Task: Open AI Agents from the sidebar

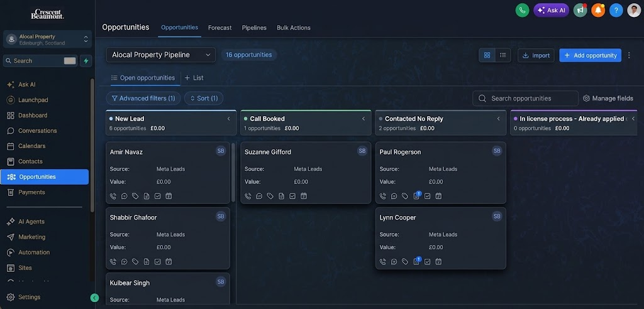Action: pyautogui.click(x=26, y=222)
